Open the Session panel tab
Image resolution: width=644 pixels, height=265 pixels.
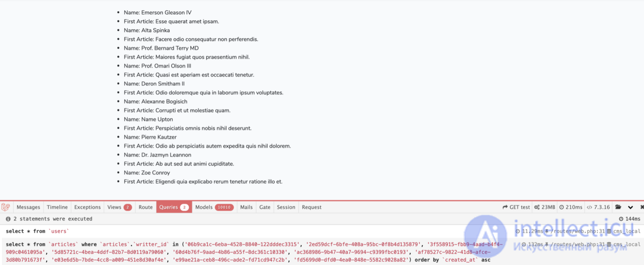[x=286, y=207]
